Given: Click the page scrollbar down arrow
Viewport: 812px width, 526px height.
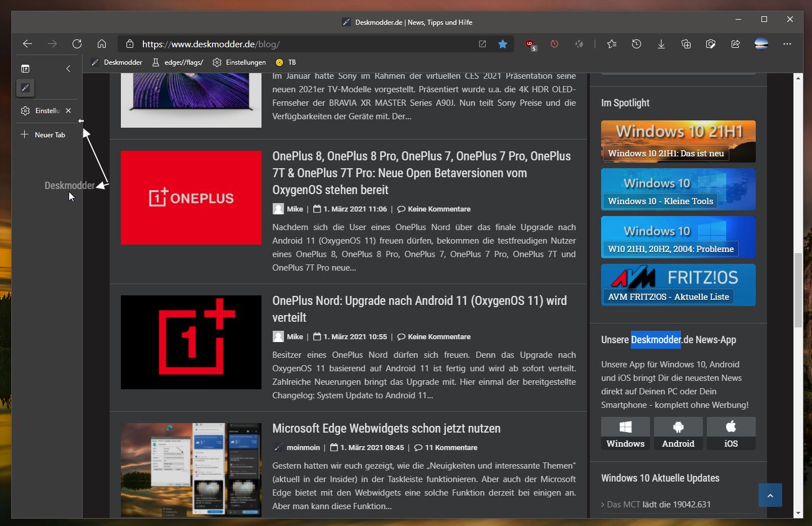Looking at the screenshot, I should pos(799,513).
